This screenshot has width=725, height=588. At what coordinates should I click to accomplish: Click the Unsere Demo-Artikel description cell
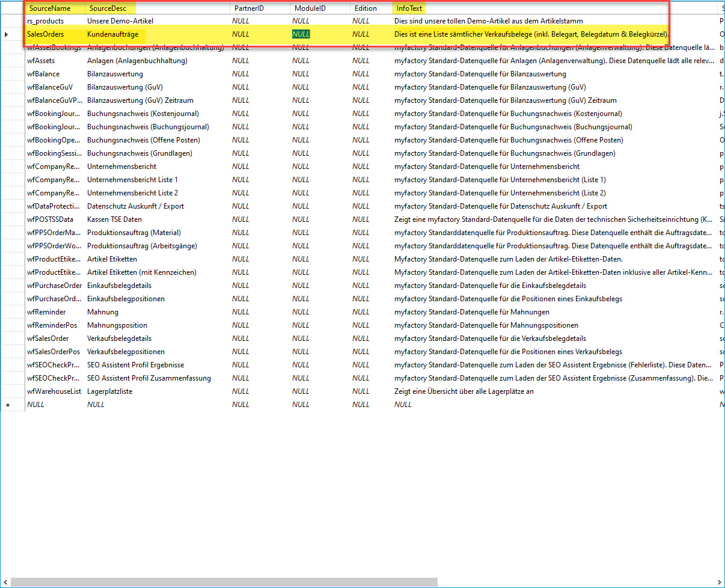pos(120,21)
